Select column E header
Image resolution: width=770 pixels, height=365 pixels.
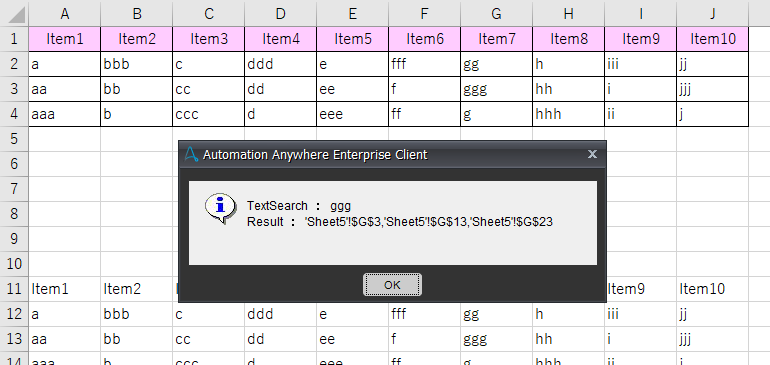pyautogui.click(x=353, y=14)
